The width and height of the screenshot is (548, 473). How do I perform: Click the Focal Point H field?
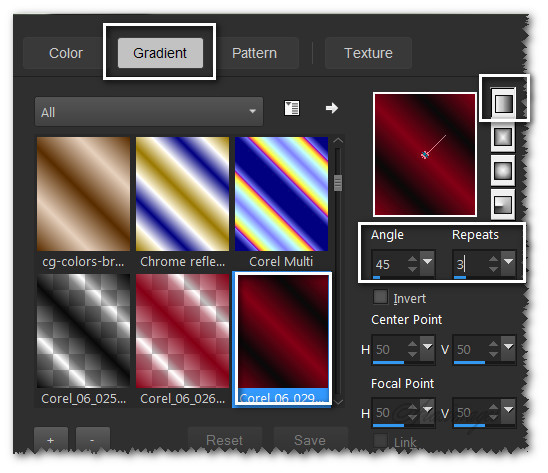(390, 413)
